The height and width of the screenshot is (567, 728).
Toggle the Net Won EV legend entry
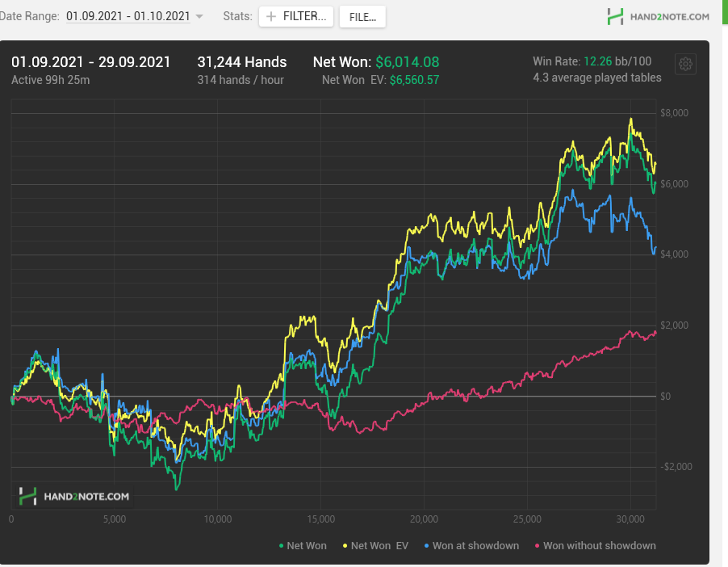pos(375,546)
